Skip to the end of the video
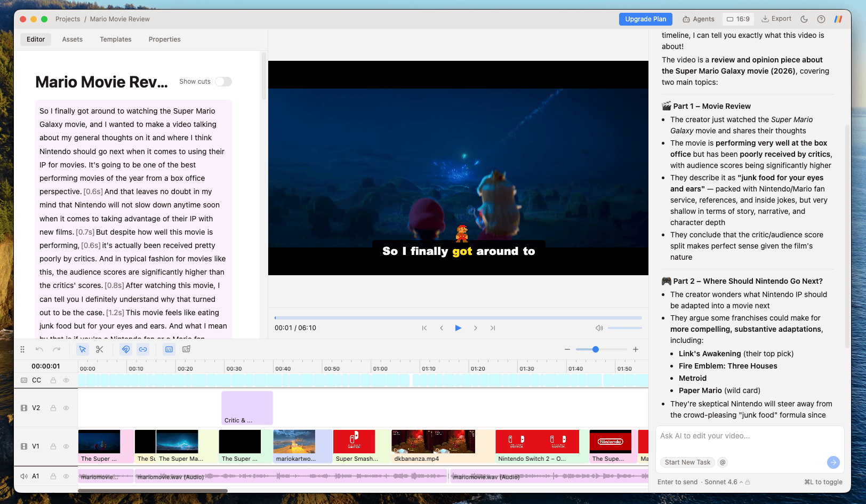The image size is (866, 504). [x=493, y=328]
